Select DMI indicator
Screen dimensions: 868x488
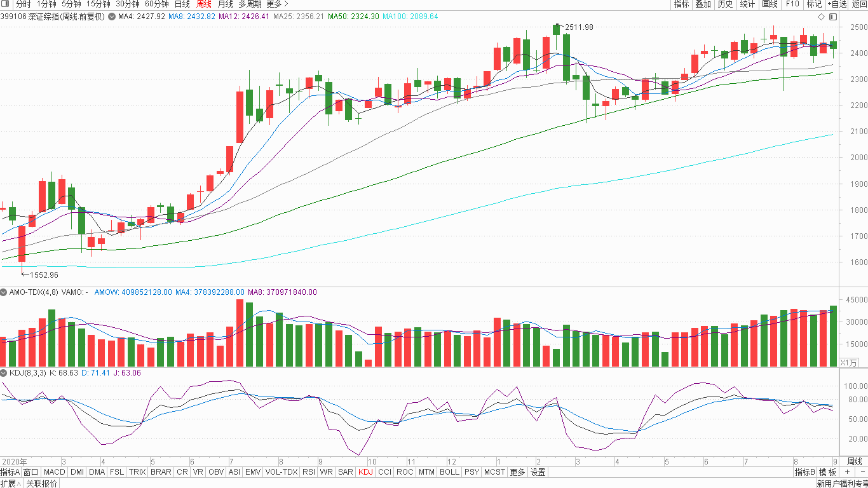tap(77, 472)
